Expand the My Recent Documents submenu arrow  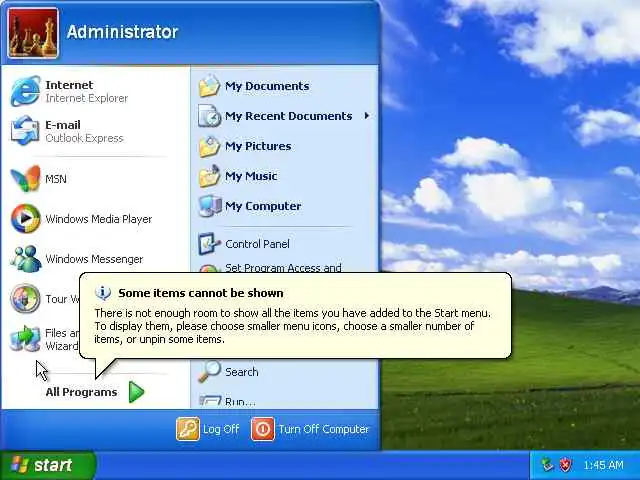click(367, 116)
